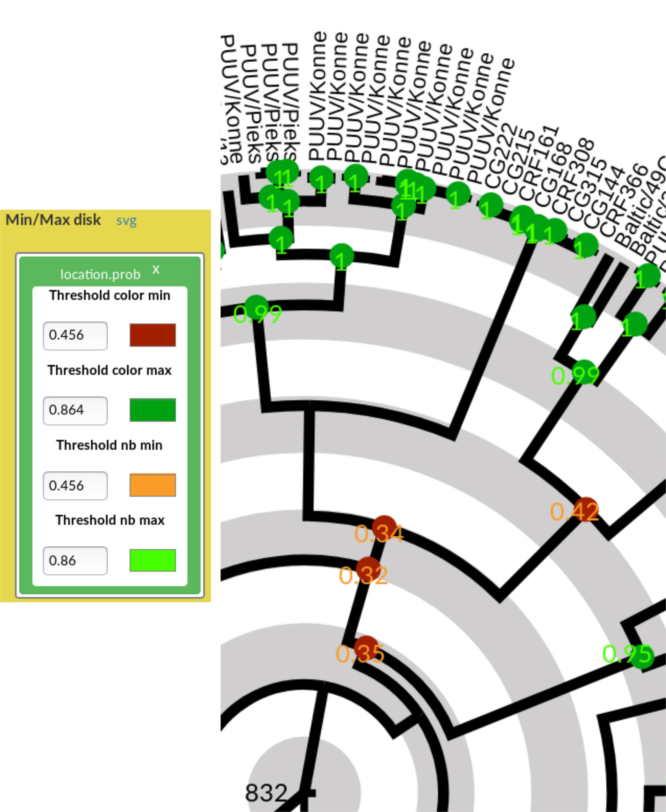Edit Threshold color min value field

(x=75, y=335)
